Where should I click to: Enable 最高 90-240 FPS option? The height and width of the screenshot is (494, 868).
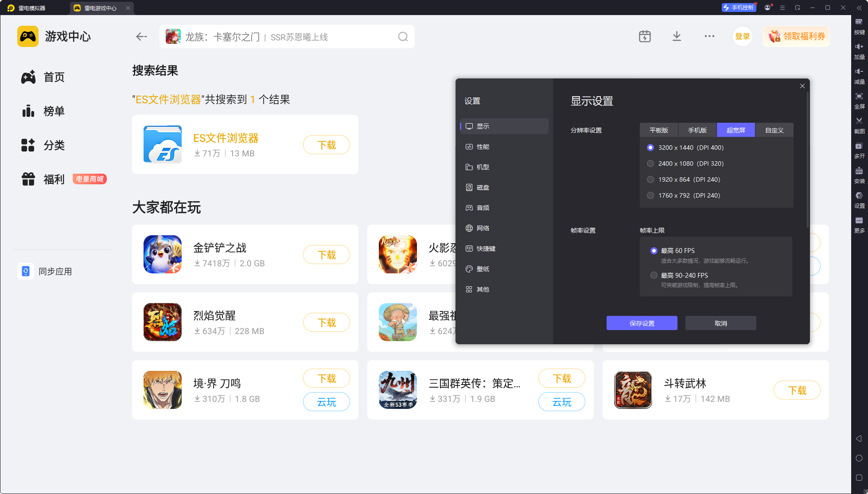pyautogui.click(x=654, y=275)
